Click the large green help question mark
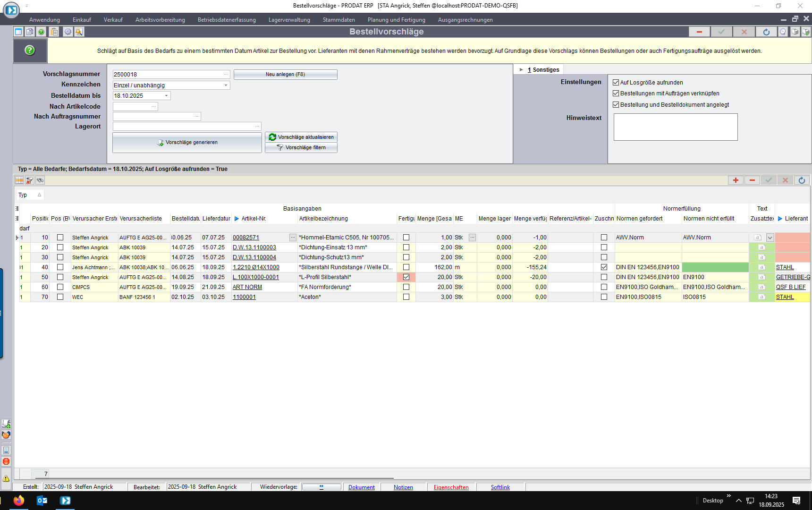The image size is (812, 510). pyautogui.click(x=30, y=50)
